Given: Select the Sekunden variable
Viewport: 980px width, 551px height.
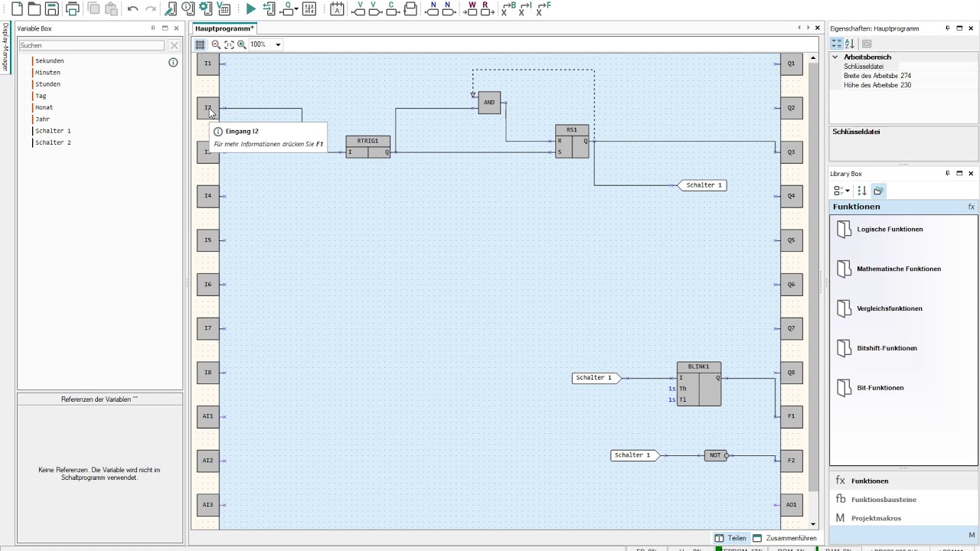Looking at the screenshot, I should click(x=49, y=60).
